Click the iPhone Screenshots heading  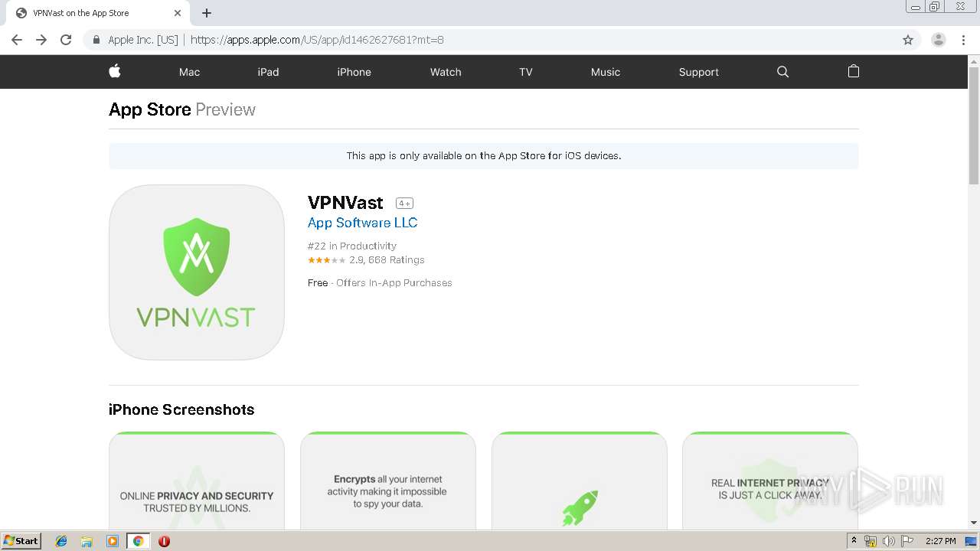[181, 409]
